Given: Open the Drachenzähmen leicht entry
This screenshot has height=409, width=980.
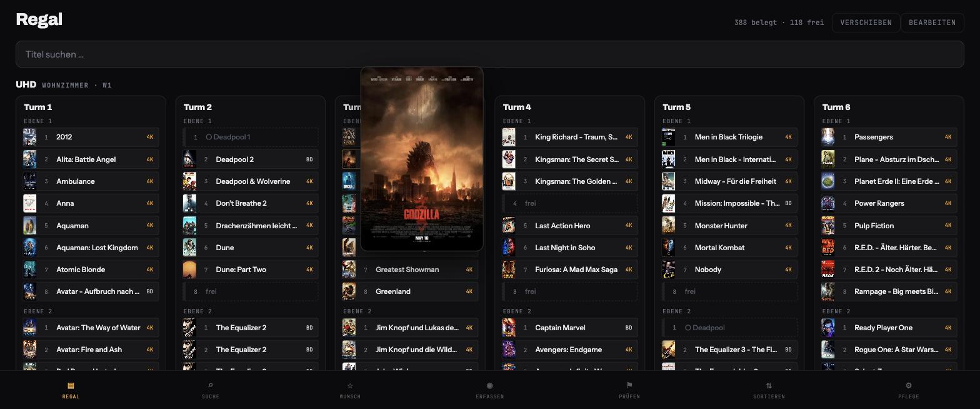Looking at the screenshot, I should (x=251, y=225).
